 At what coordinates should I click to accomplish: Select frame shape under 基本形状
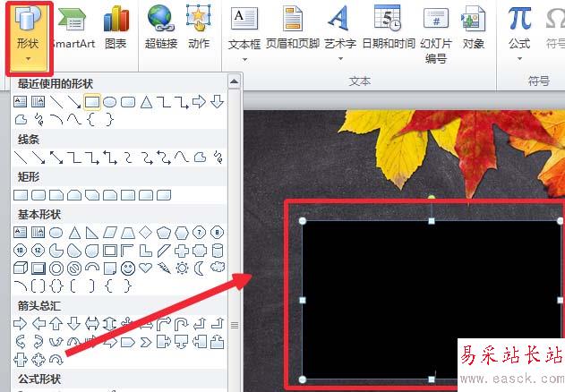pos(110,251)
